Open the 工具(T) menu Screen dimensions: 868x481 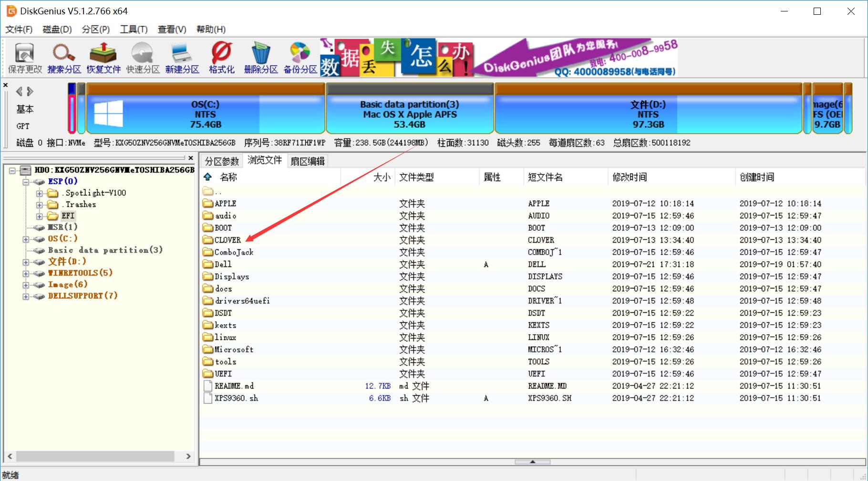coord(133,29)
